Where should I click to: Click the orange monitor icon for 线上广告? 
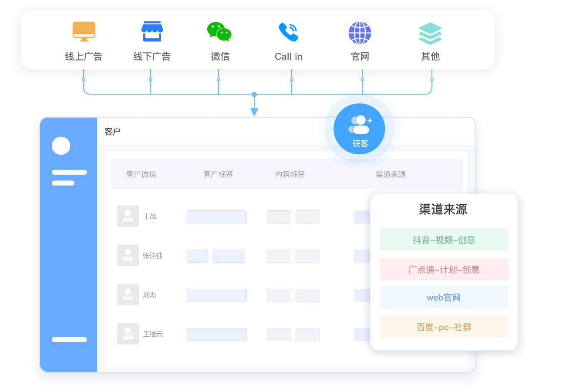pyautogui.click(x=84, y=32)
